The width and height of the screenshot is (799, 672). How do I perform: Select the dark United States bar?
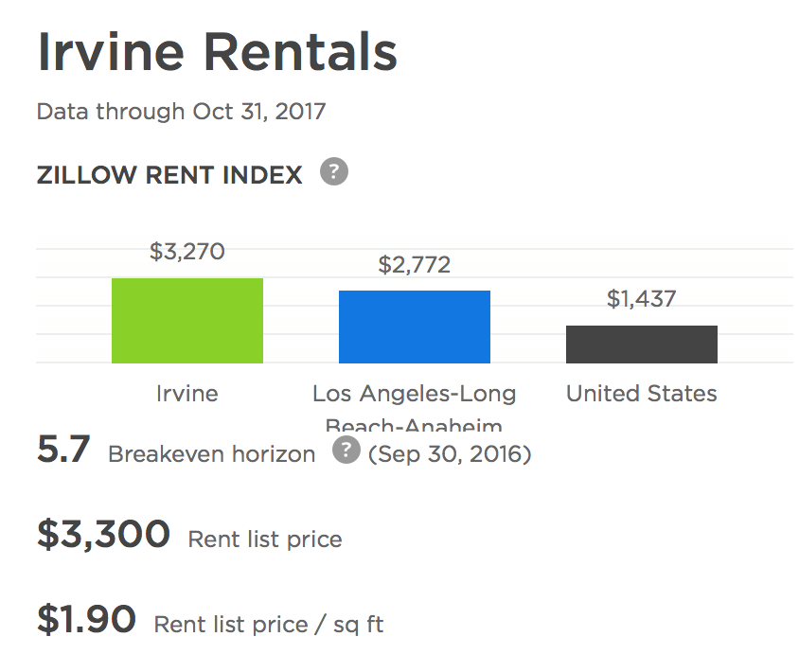(642, 345)
